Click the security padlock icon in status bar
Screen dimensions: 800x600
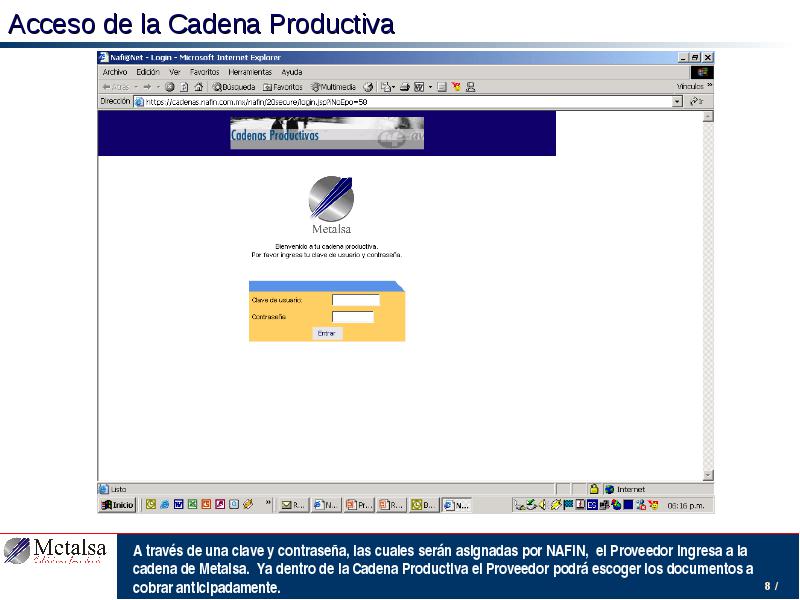click(x=594, y=489)
